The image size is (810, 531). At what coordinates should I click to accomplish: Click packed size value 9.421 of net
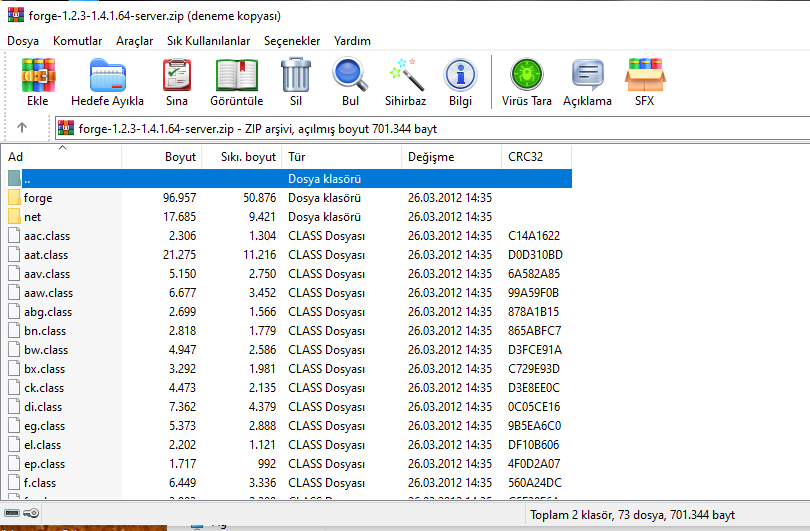[262, 216]
